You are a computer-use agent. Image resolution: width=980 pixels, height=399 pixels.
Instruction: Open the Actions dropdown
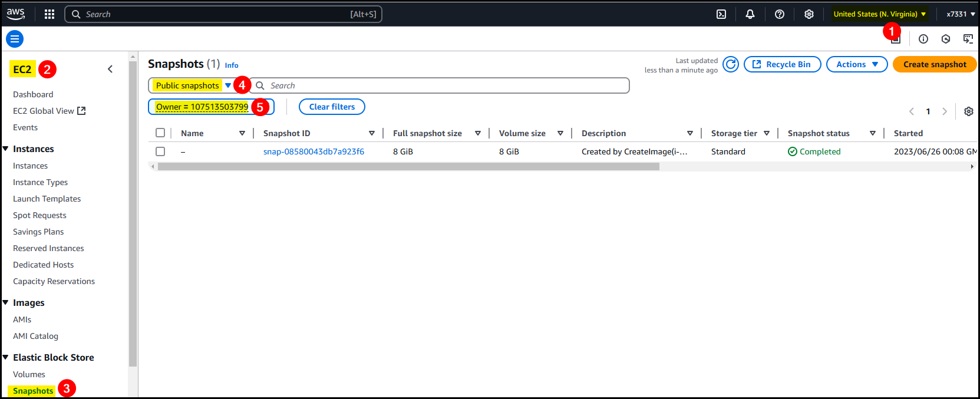pyautogui.click(x=857, y=64)
